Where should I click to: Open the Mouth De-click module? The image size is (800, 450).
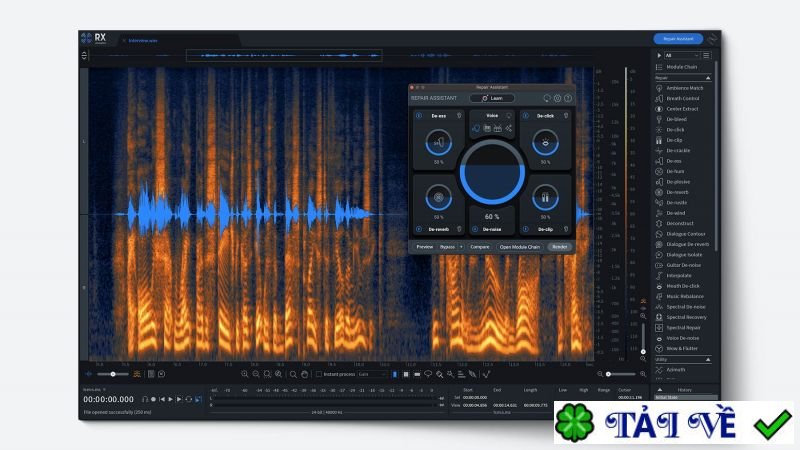click(x=678, y=286)
